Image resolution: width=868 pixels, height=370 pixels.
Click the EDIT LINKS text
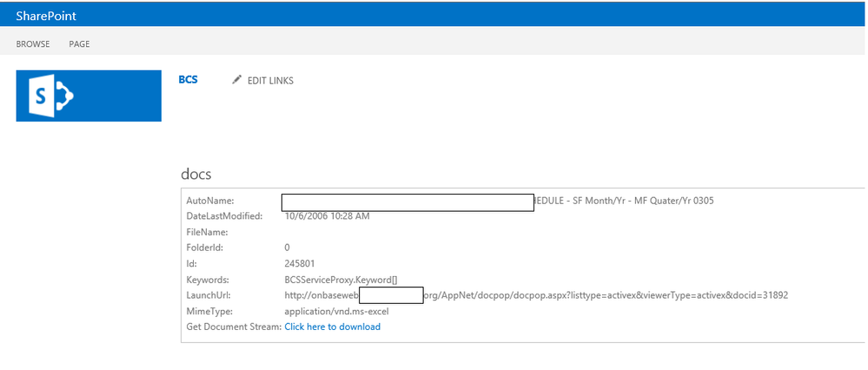pos(270,81)
